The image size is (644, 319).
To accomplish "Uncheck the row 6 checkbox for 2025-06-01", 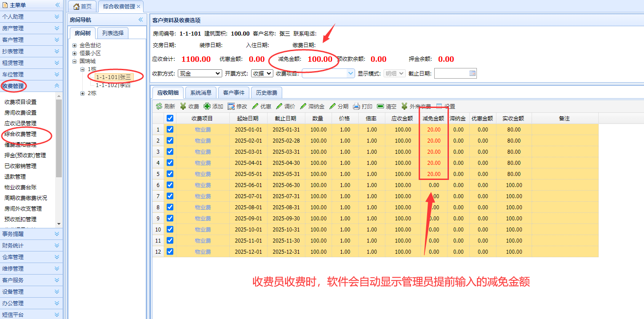I will 170,185.
